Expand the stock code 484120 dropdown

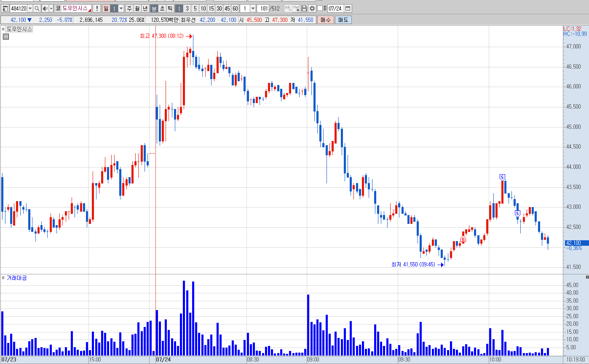[30, 8]
